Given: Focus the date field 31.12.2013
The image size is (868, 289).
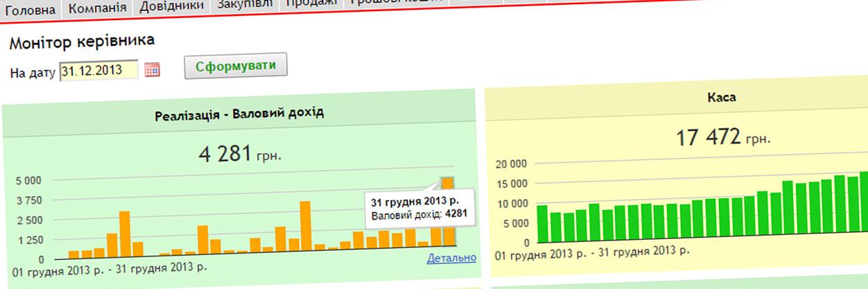Looking at the screenshot, I should tap(98, 71).
